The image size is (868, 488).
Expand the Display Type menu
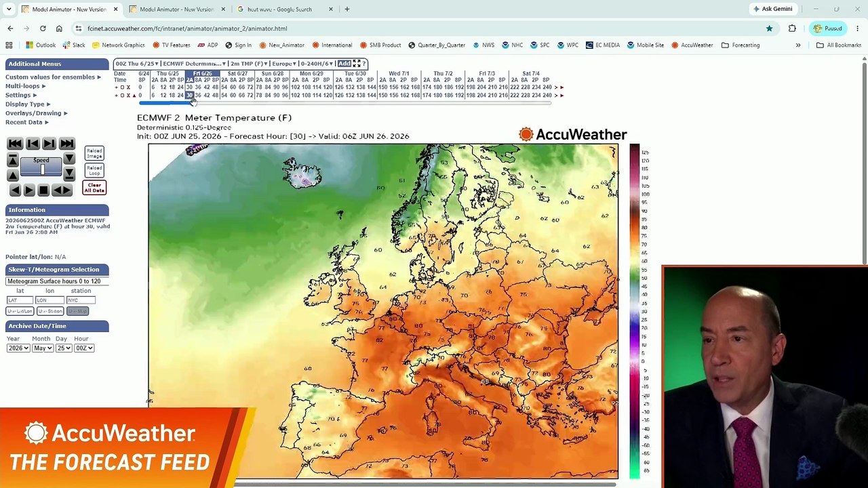(x=28, y=104)
